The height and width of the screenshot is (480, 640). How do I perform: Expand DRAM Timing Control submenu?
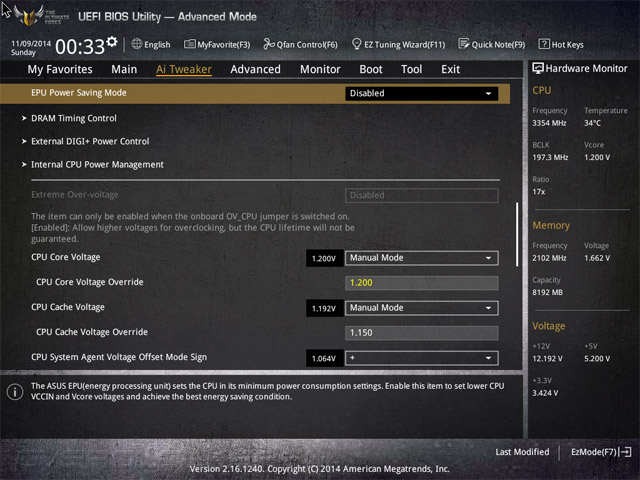point(73,118)
